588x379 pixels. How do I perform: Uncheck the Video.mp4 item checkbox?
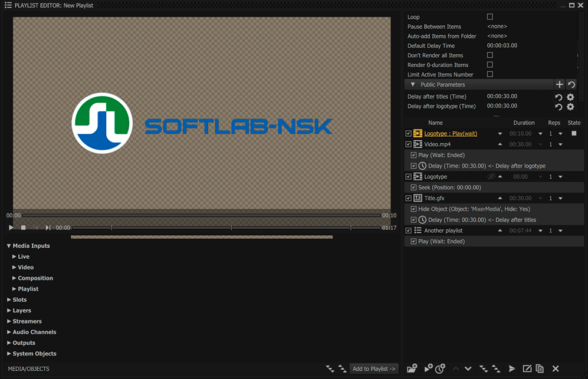pos(408,144)
